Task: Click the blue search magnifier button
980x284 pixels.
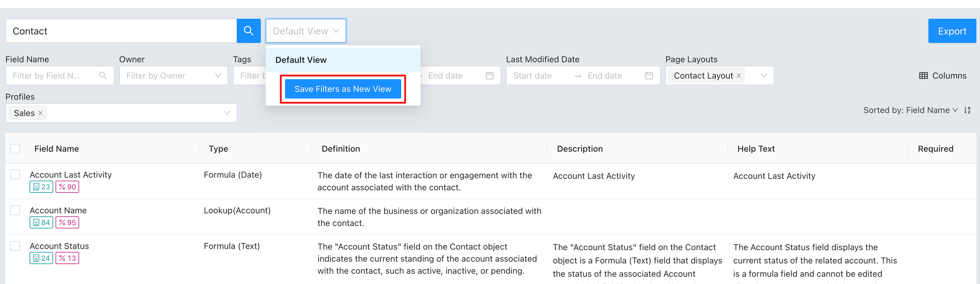Action: pos(248,31)
